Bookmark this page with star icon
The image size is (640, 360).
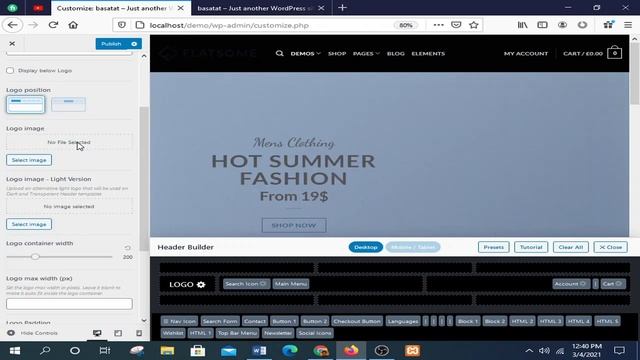click(x=473, y=25)
